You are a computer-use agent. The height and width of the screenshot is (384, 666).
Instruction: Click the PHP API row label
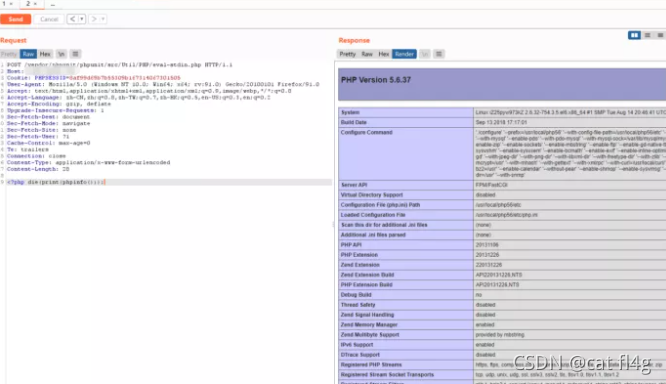[x=351, y=245]
